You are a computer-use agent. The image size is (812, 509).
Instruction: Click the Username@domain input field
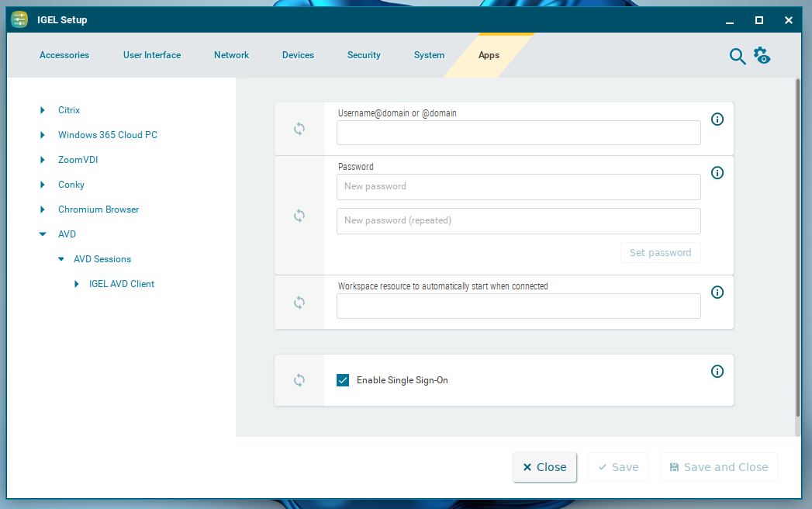[x=518, y=133]
